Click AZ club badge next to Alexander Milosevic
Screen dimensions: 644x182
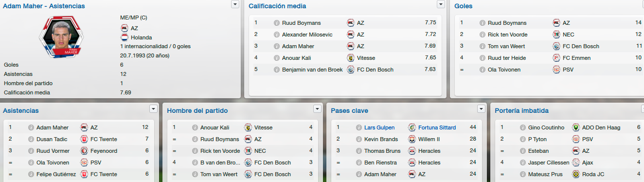click(x=351, y=35)
